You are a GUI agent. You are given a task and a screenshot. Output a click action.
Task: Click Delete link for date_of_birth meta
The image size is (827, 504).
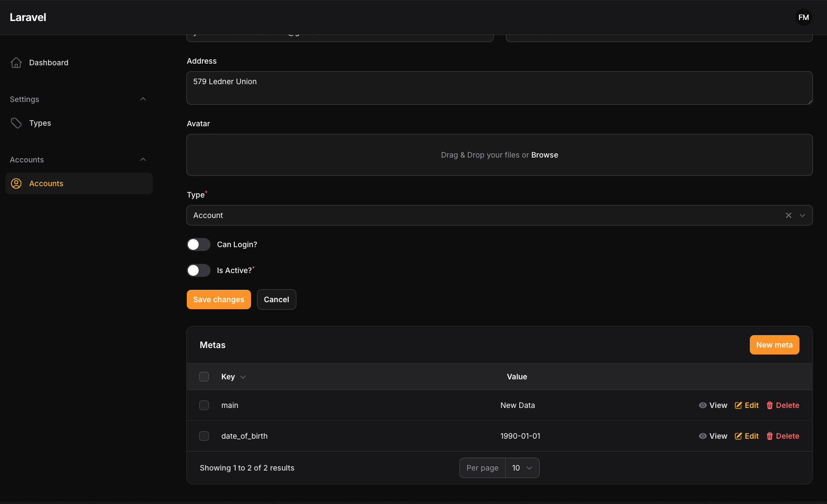783,436
